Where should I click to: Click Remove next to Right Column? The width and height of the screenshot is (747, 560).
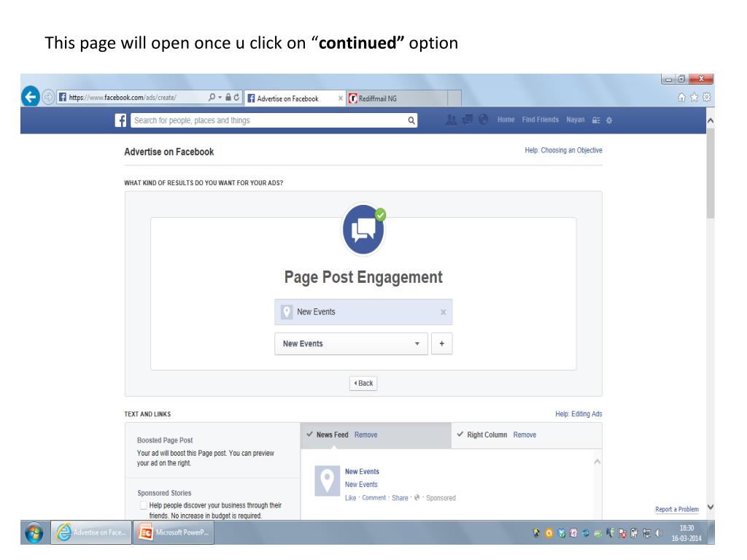coord(525,435)
